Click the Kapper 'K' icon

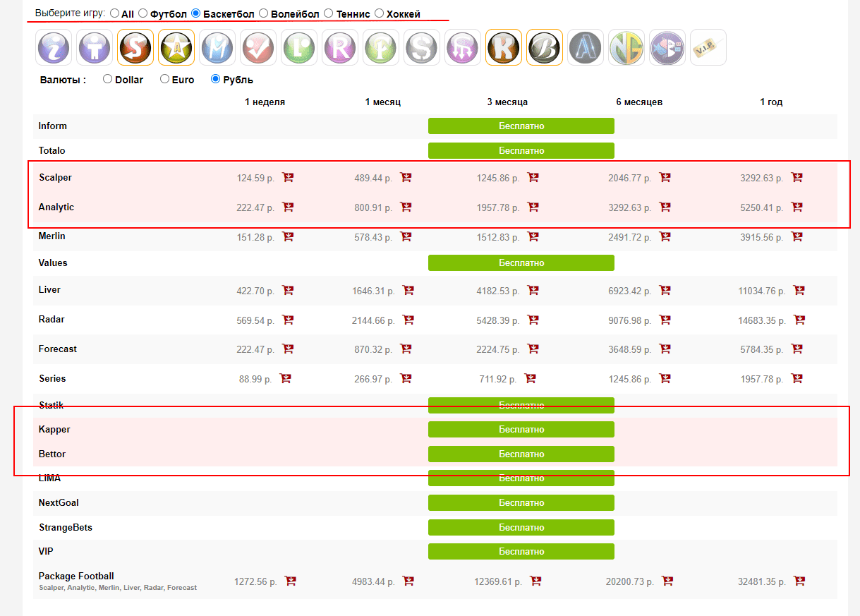(x=504, y=47)
